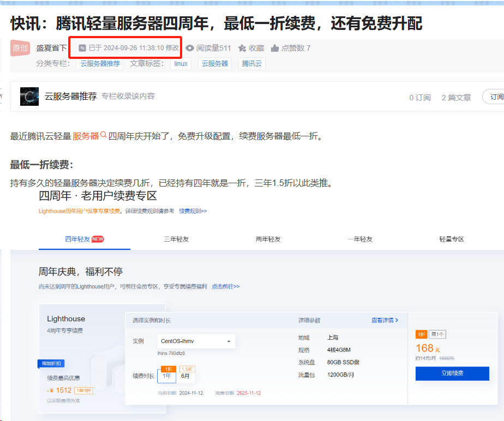
Task: Select the 1年 renewal duration
Action: [167, 376]
